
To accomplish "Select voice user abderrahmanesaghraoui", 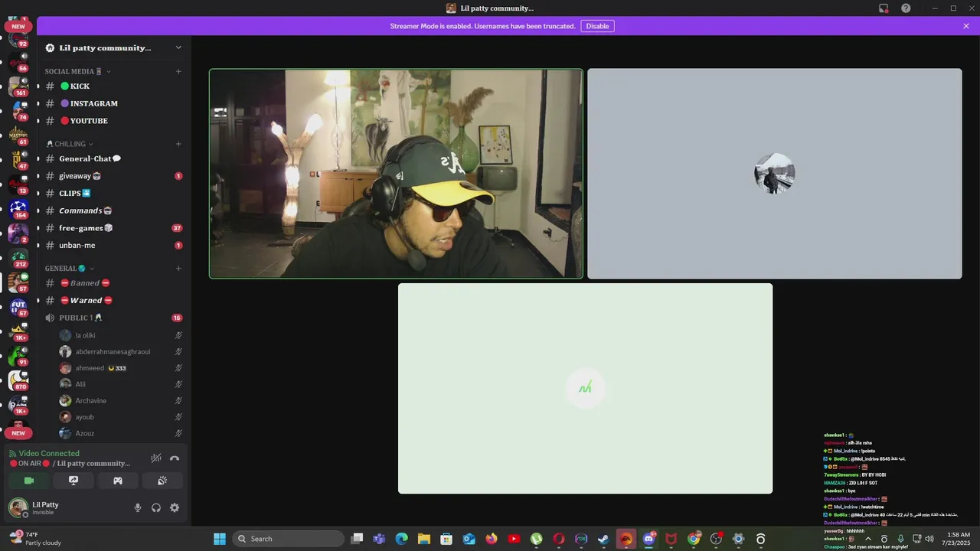I will pos(121,352).
